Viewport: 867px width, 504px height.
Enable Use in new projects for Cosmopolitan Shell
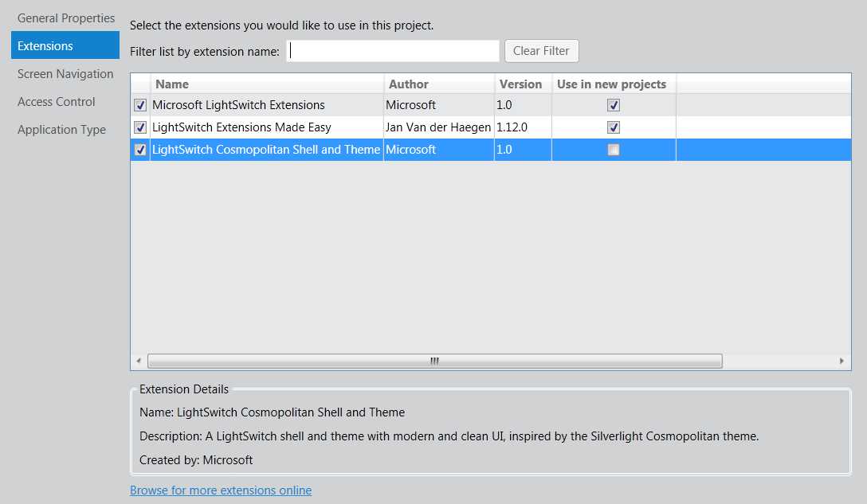[613, 149]
